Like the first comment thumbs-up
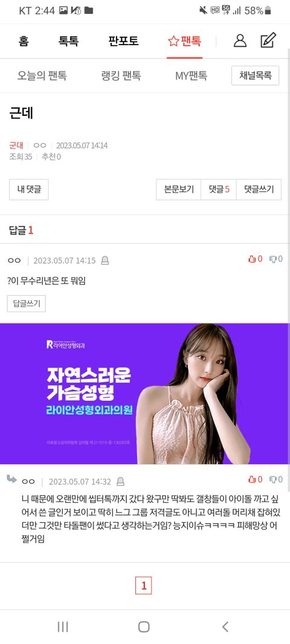 [255, 259]
